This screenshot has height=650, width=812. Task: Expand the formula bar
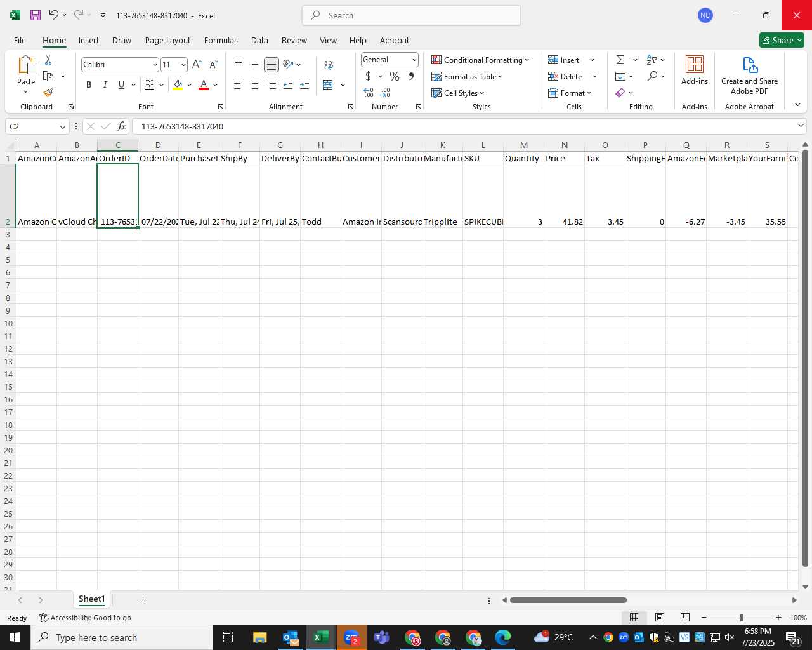[801, 126]
